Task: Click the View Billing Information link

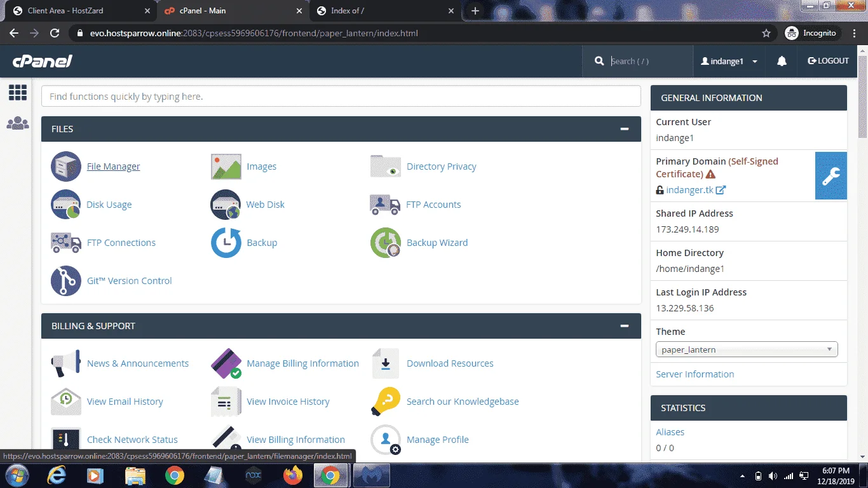Action: pos(295,440)
